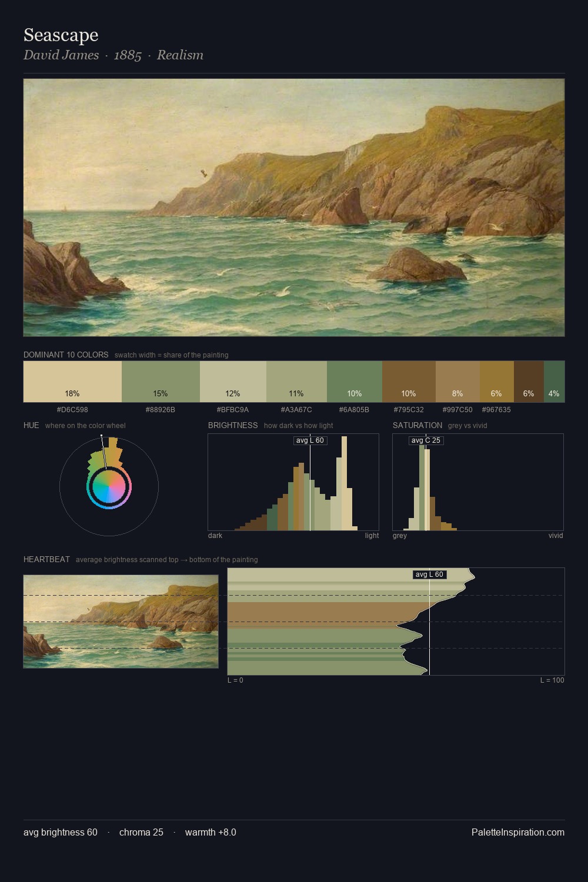This screenshot has height=882, width=588.
Task: Open the PaletteInspiration.com link
Action: 518,832
